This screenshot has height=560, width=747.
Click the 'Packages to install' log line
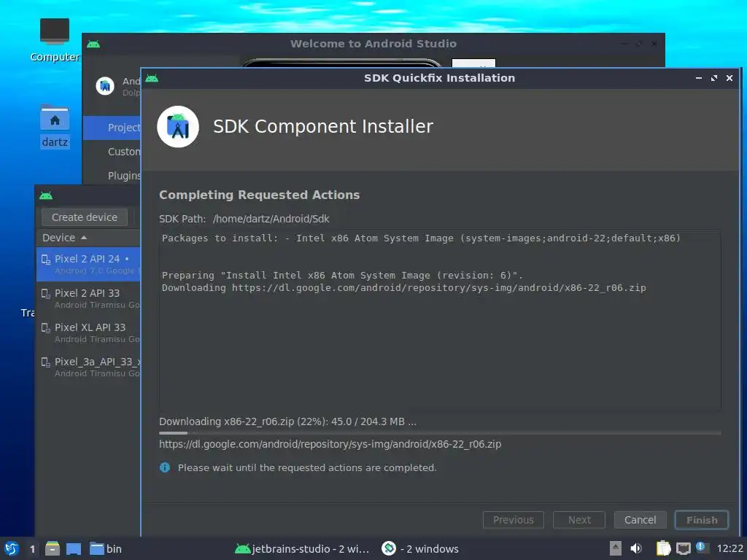pos(421,238)
